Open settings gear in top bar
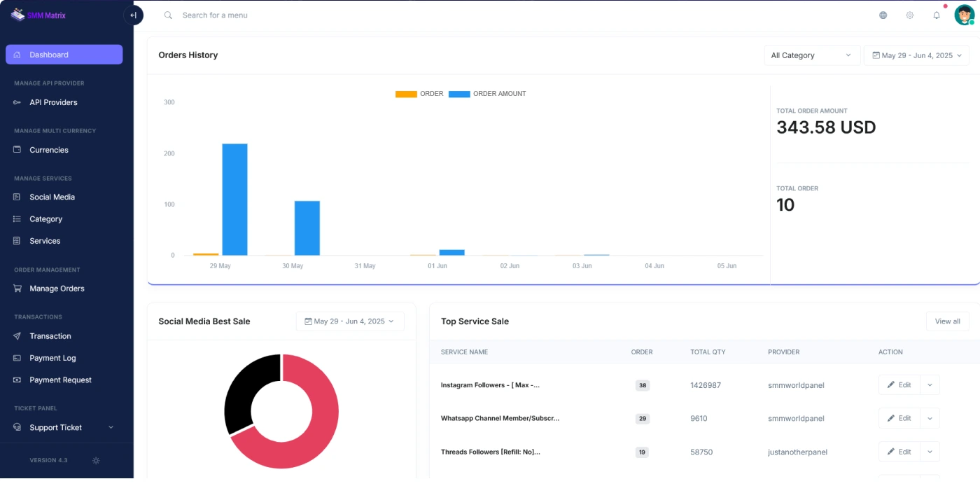Screen dimensions: 980x486 coord(909,15)
